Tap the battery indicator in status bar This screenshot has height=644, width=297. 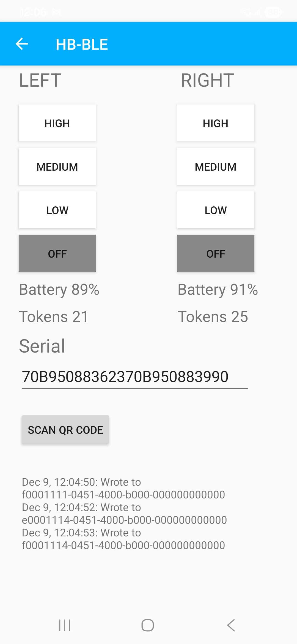[273, 12]
